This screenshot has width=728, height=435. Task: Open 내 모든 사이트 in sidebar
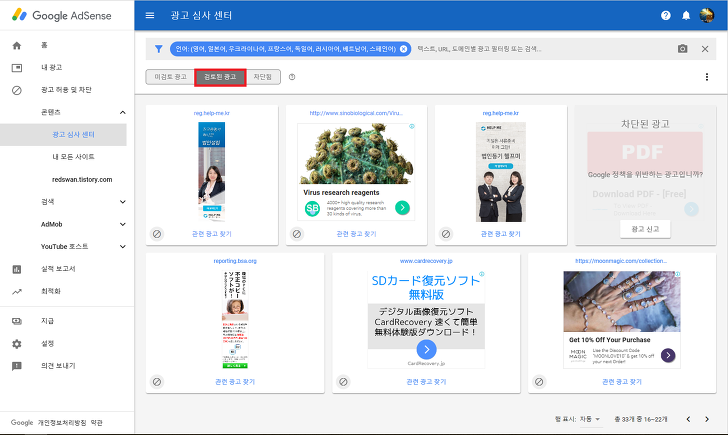pyautogui.click(x=73, y=157)
